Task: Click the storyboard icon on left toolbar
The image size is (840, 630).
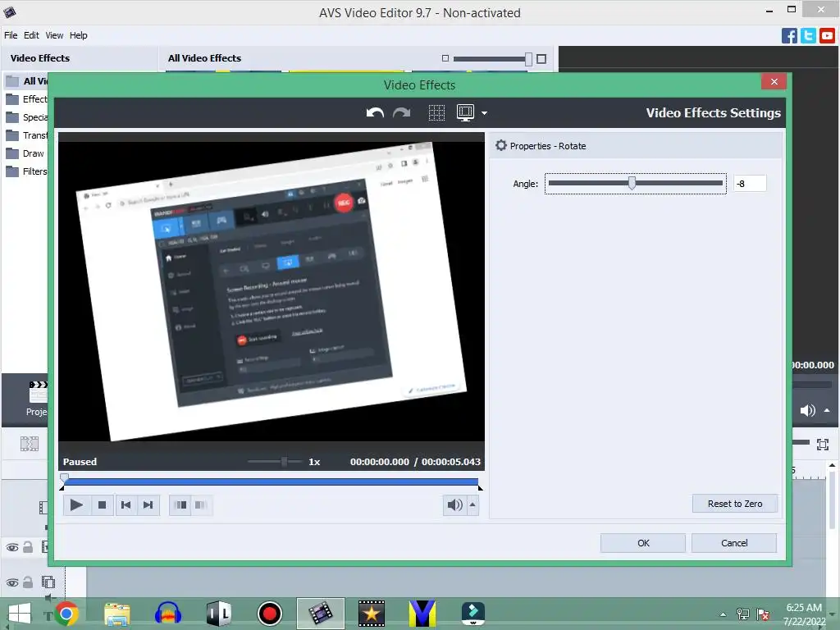Action: (30, 444)
